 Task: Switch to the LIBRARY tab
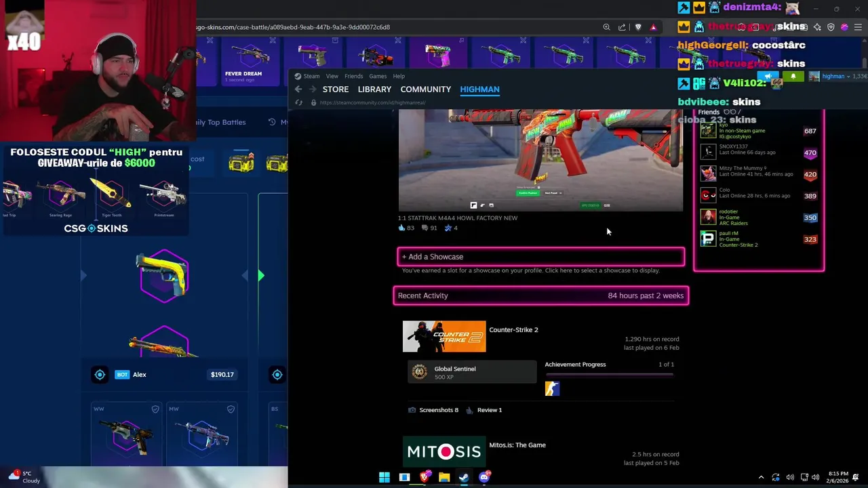[374, 89]
